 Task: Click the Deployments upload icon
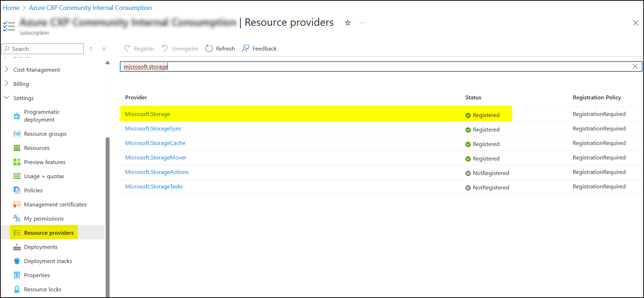(17, 247)
